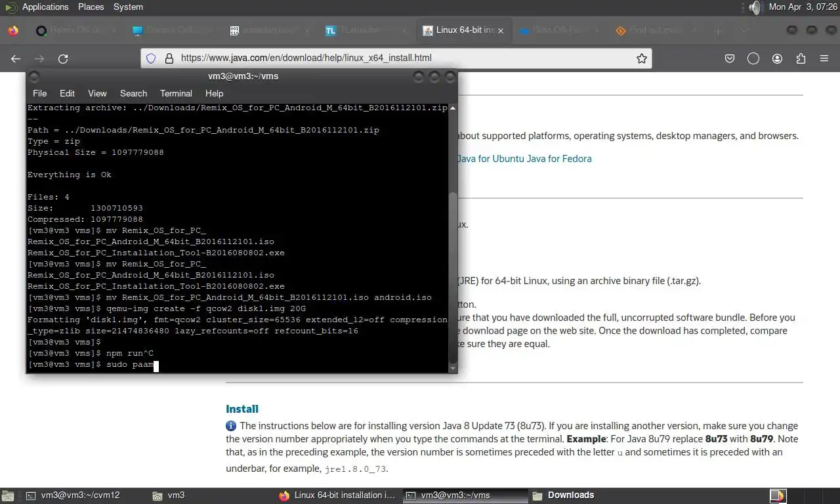This screenshot has width=840, height=504.
Task: Click the Firefox view icon in the tab bar
Action: click(x=12, y=31)
